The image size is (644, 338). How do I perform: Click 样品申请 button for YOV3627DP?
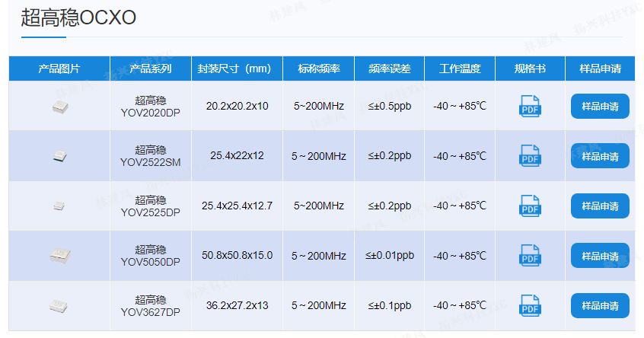click(600, 305)
